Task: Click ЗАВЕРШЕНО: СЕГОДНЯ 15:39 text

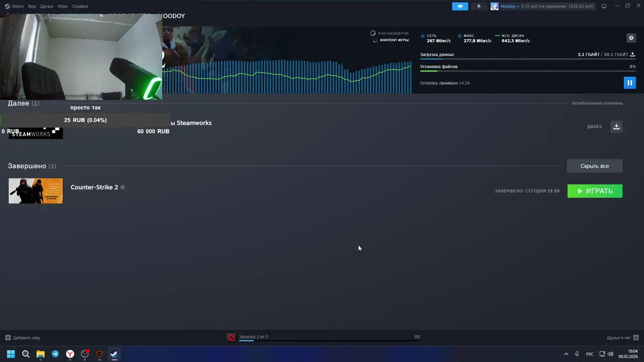Action: pyautogui.click(x=527, y=191)
